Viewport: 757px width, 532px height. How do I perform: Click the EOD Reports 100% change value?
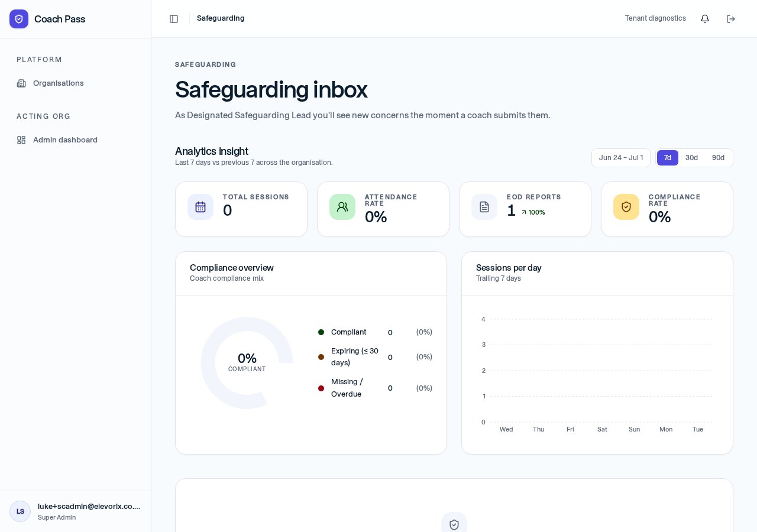(536, 212)
